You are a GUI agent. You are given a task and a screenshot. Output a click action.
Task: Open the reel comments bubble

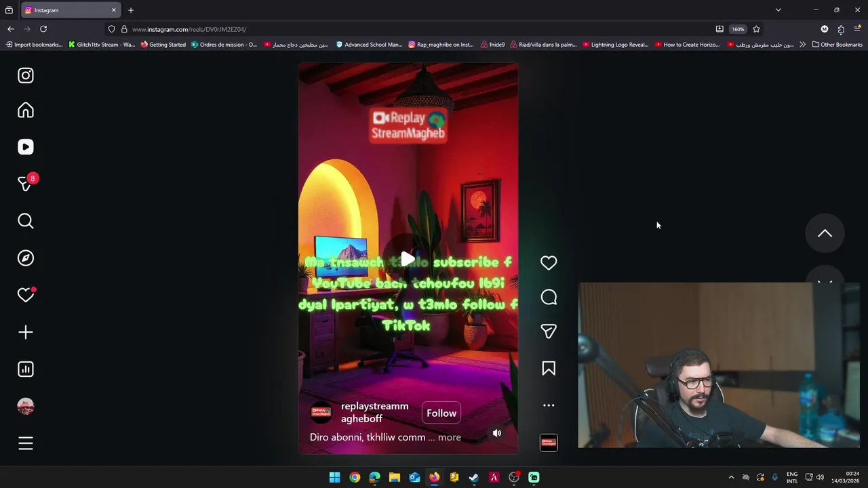(x=549, y=298)
